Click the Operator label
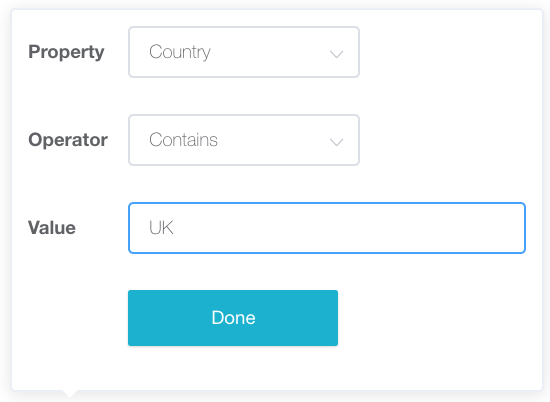 [68, 140]
